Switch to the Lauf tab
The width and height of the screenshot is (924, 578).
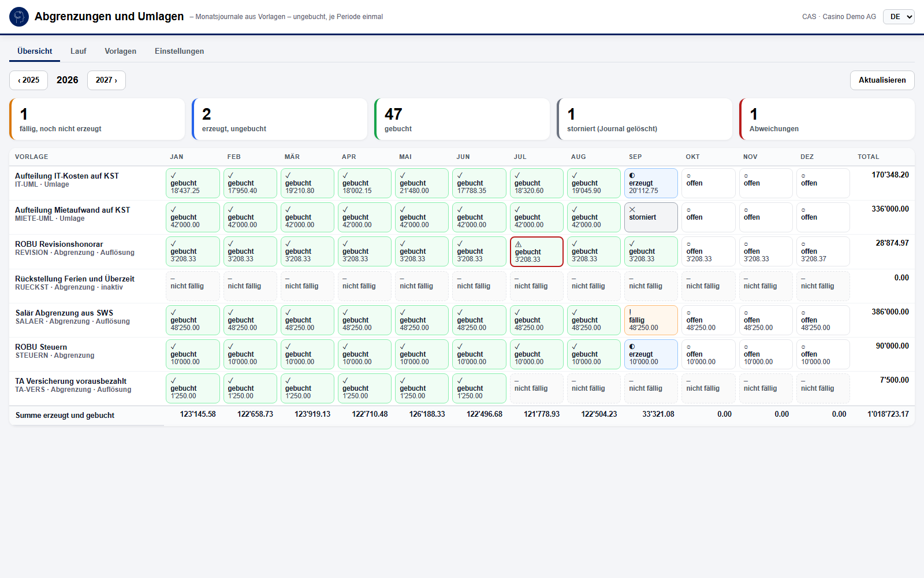coord(79,51)
